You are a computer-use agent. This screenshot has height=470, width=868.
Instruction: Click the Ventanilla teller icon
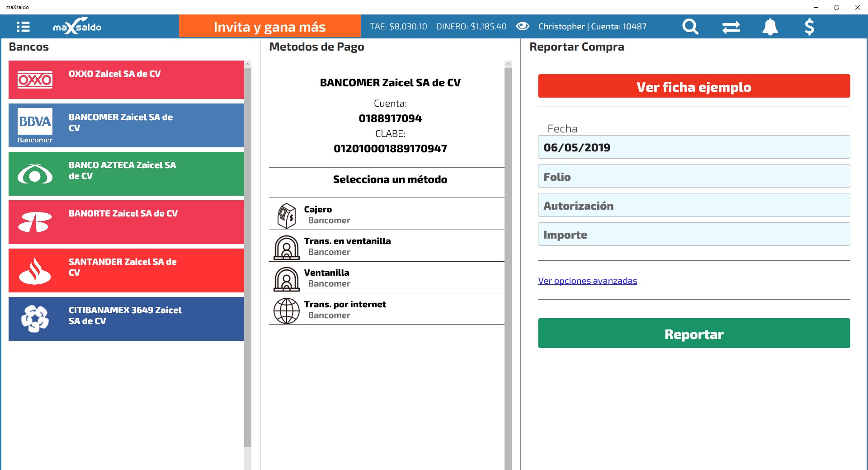287,279
